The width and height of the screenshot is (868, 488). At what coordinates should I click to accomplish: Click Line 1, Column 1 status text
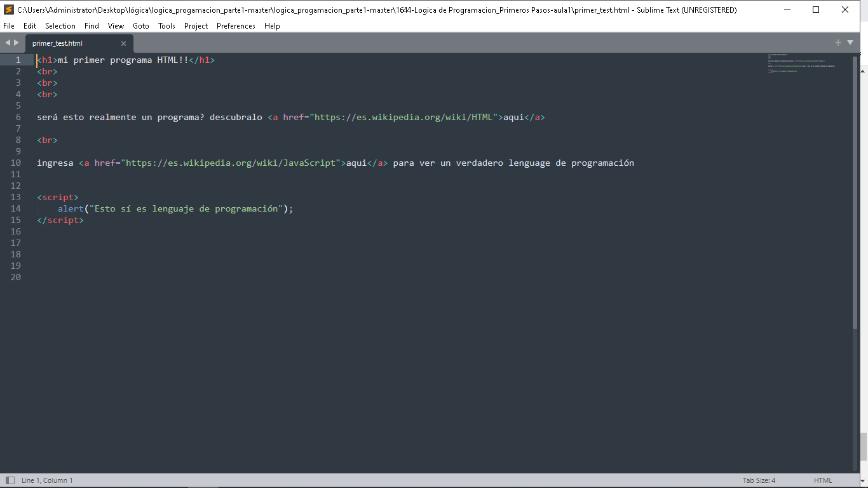pyautogui.click(x=47, y=480)
